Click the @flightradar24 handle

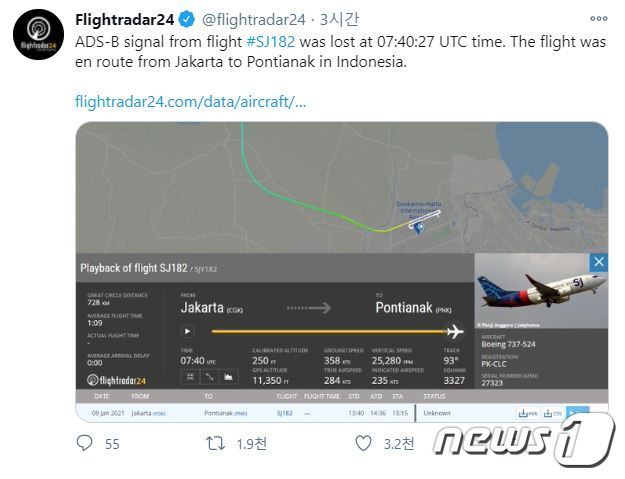tap(251, 19)
